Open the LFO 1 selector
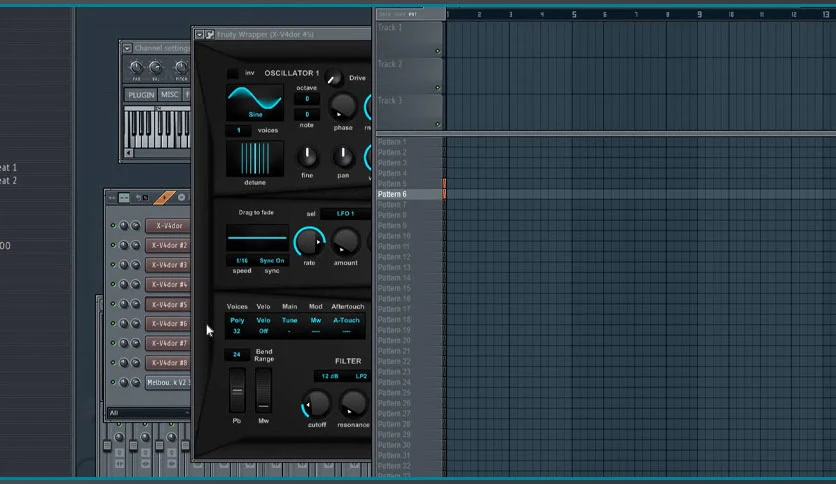Screen dimensions: 836x484 tap(345, 214)
